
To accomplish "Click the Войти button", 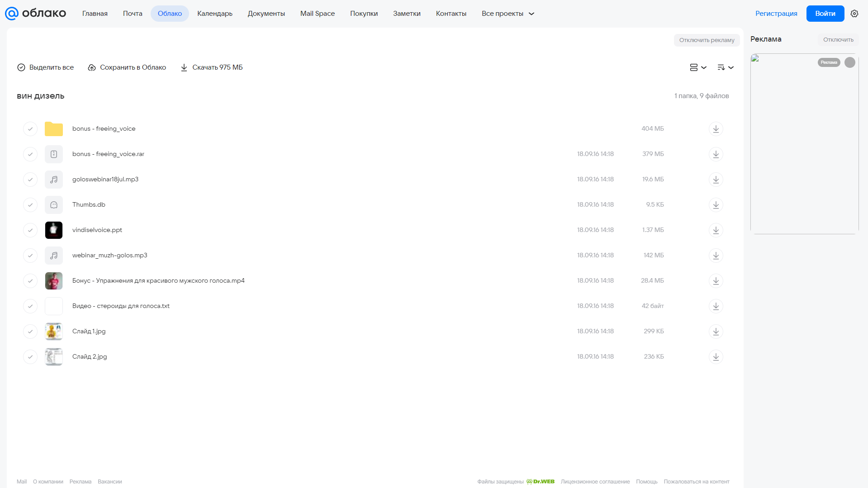I will coord(825,14).
